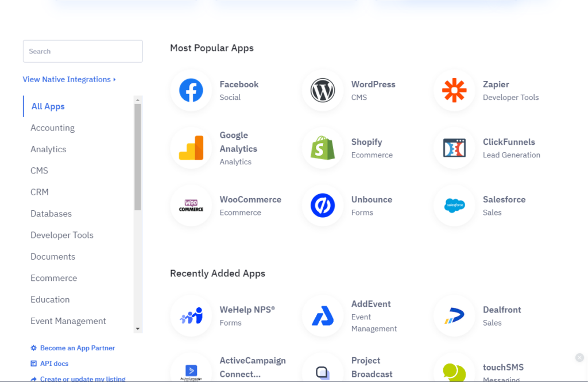Select Developer Tools category
The image size is (588, 382).
(x=62, y=235)
